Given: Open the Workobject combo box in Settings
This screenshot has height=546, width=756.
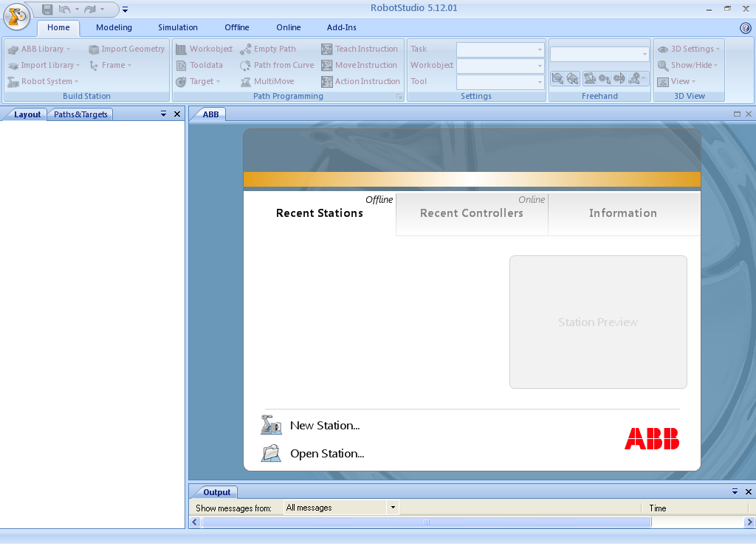Looking at the screenshot, I should tap(500, 66).
